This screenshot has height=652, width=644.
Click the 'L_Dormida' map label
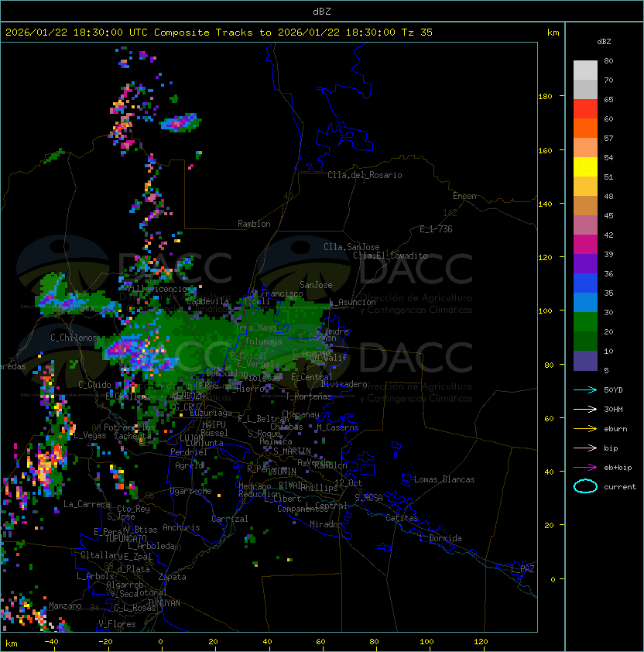coord(440,538)
